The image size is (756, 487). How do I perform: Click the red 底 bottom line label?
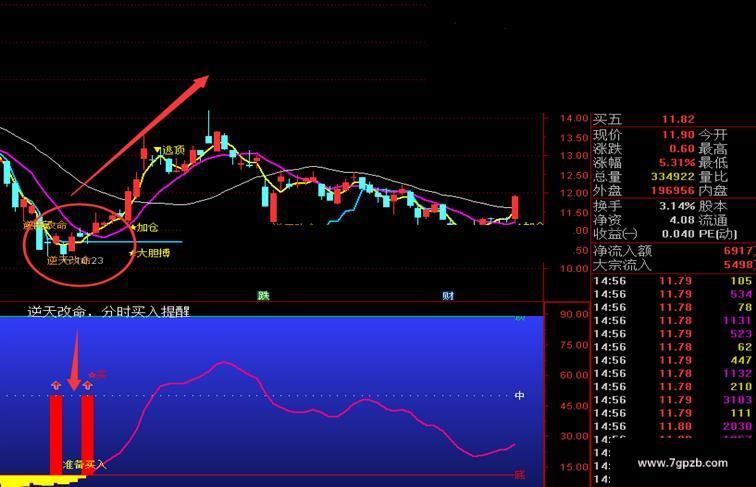tap(519, 475)
